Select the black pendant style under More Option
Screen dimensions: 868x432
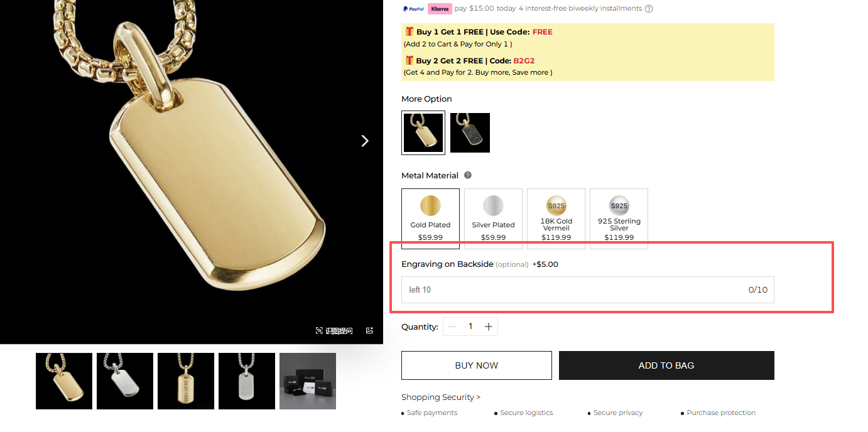click(470, 132)
